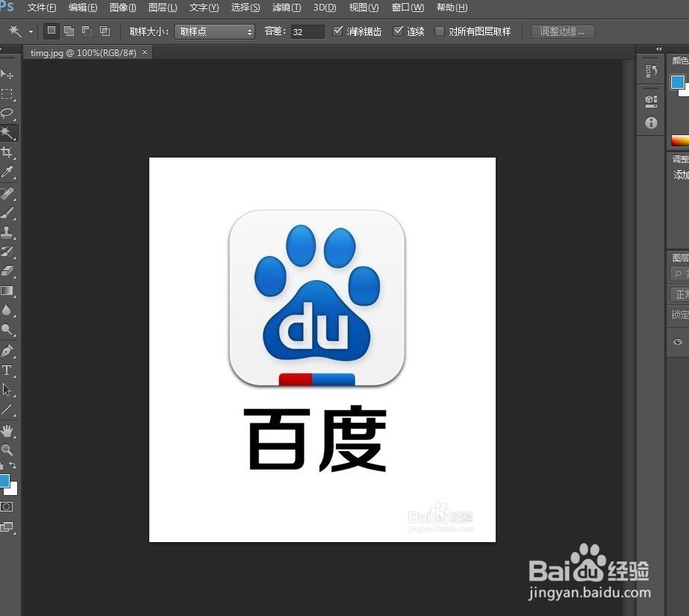Open the 视图(V) menu
Screen dimensions: 689x616
coord(364,7)
